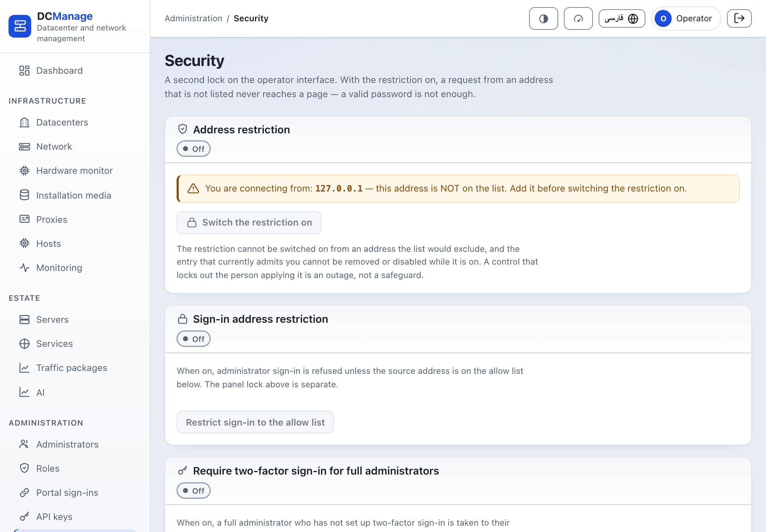Image resolution: width=766 pixels, height=532 pixels.
Task: Click the Monitoring pulse icon
Action: click(24, 267)
